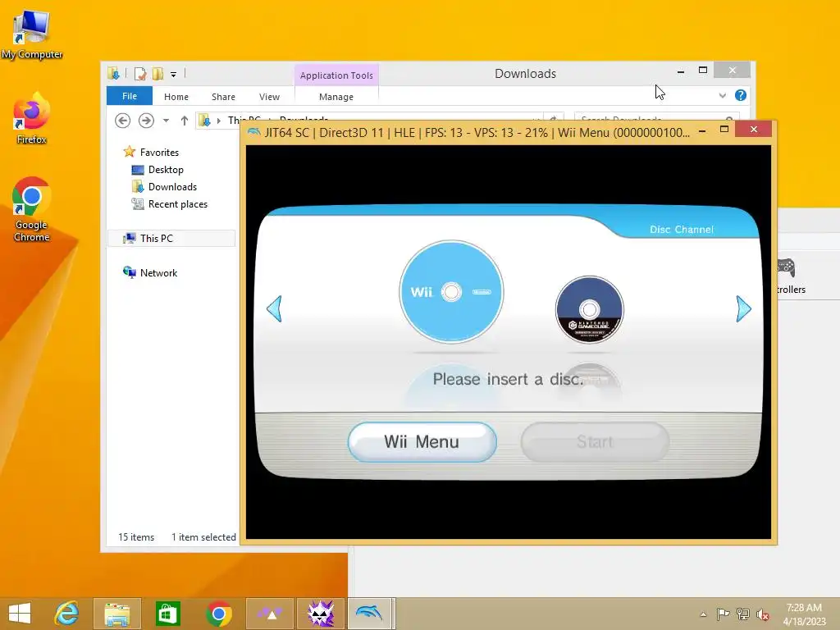Screen dimensions: 840x630
Task: Switch to the Share ribbon tab
Action: (223, 97)
